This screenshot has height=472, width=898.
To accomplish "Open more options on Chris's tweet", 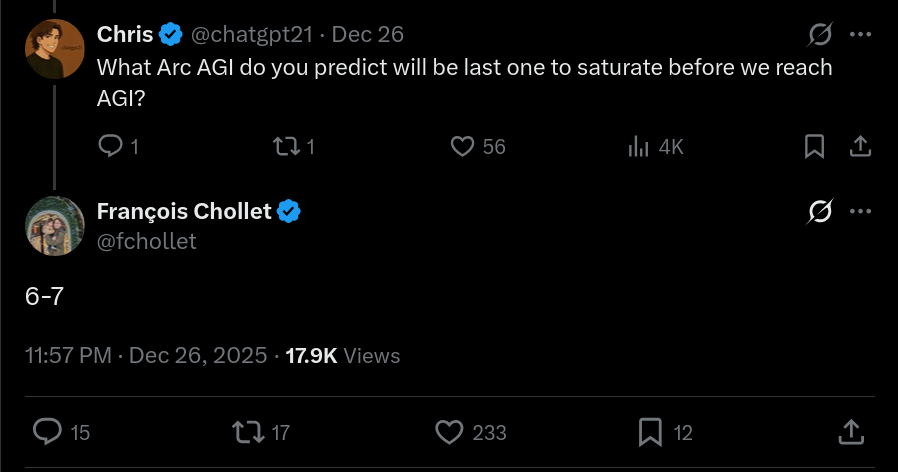I will pyautogui.click(x=860, y=35).
